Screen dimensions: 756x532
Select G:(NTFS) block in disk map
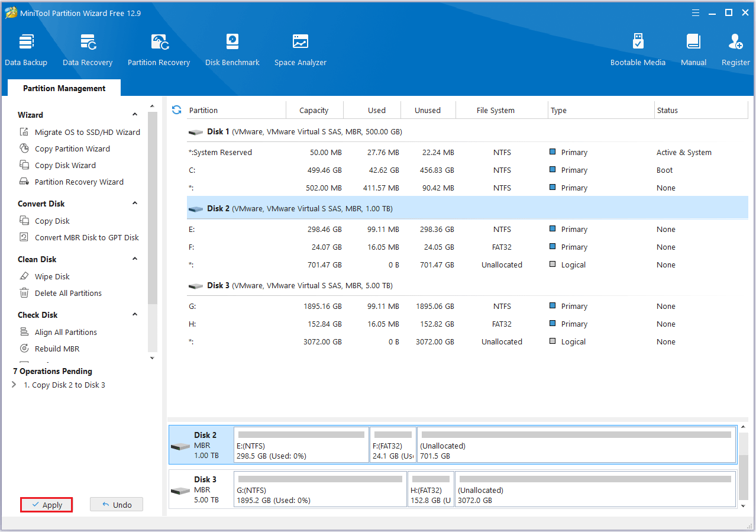(321, 489)
